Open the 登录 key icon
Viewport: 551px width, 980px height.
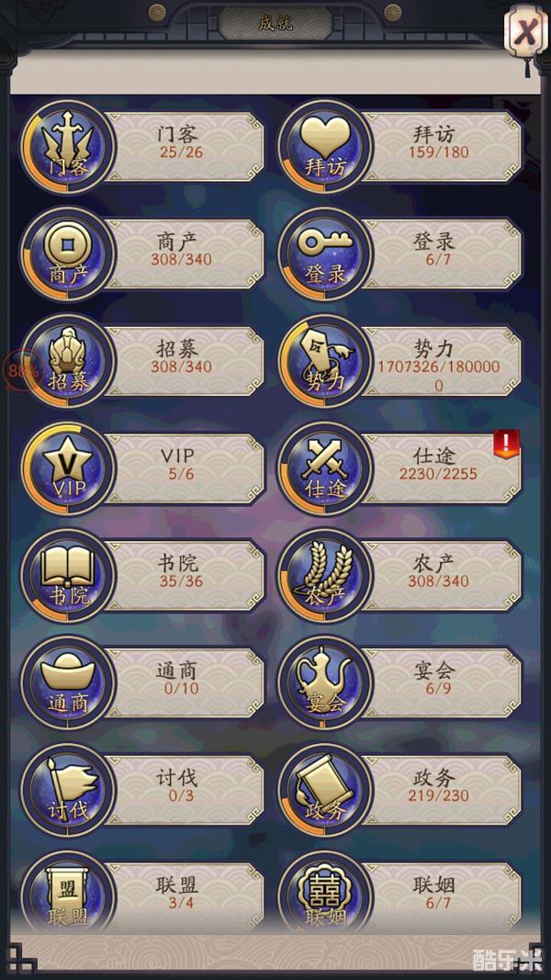pos(325,255)
